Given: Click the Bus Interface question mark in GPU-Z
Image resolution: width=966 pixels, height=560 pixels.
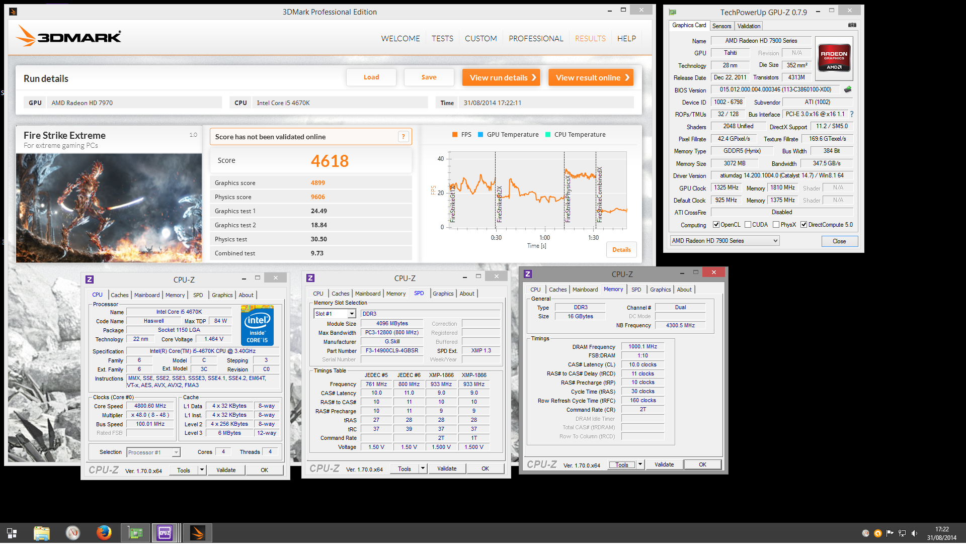Looking at the screenshot, I should (x=852, y=114).
